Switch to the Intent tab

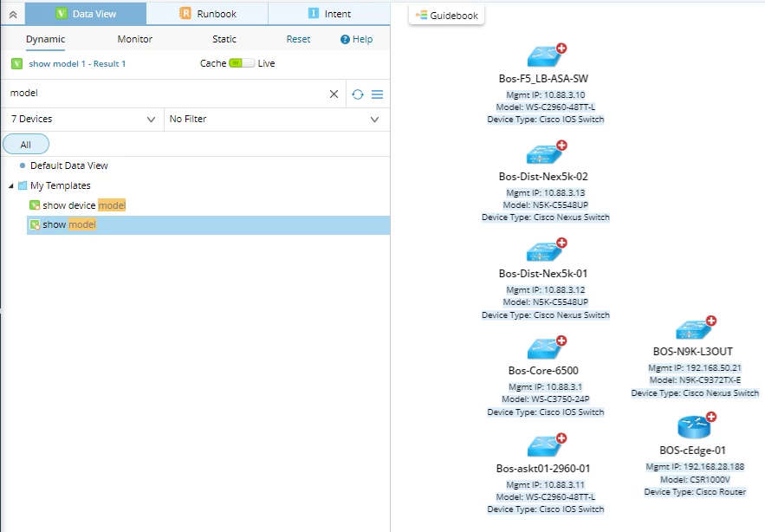click(x=329, y=14)
